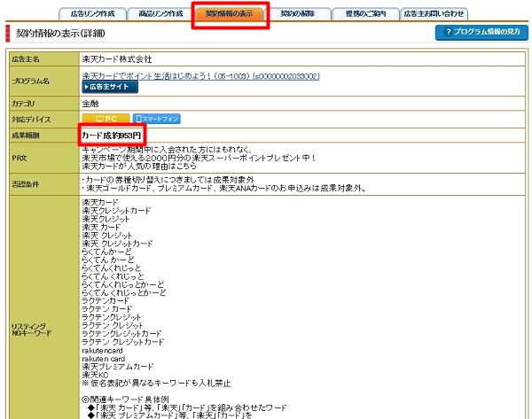Image resolution: width=532 pixels, height=419 pixels.
Task: Click the カテゴリ row label
Action: [23, 104]
